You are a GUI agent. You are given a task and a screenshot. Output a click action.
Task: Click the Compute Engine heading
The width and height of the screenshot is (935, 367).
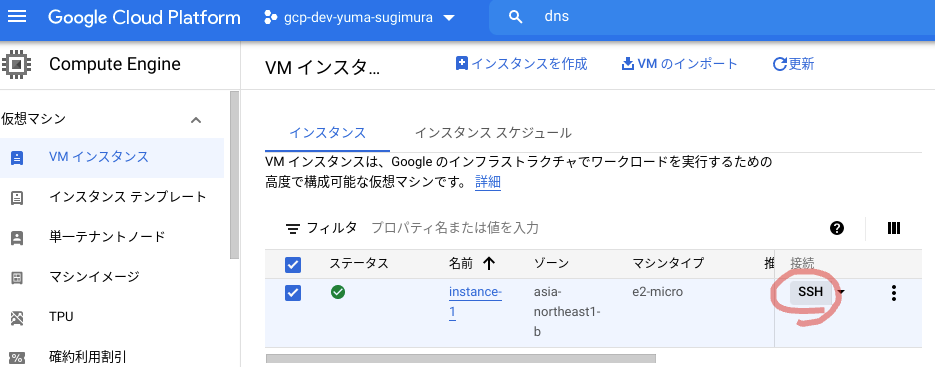tap(115, 64)
